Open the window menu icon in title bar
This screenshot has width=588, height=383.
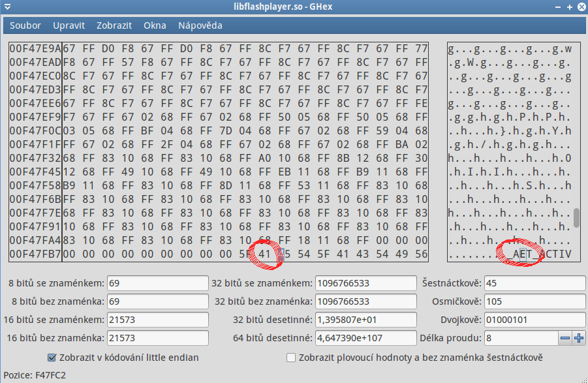[x=7, y=7]
